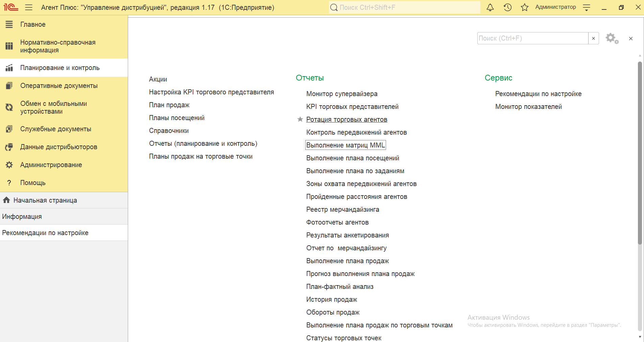Open the service and settings menu icon
Viewport: 644px width, 342px height.
click(587, 7)
